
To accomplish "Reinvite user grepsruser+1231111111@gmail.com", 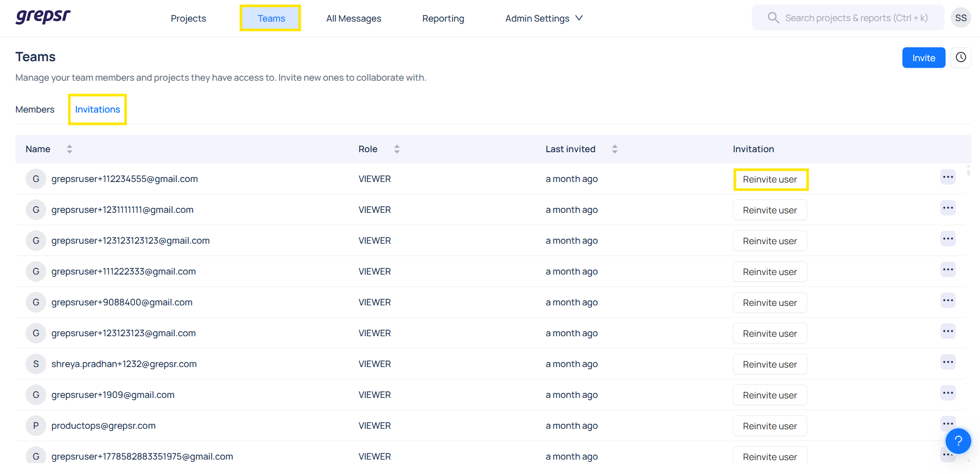I will (x=770, y=210).
